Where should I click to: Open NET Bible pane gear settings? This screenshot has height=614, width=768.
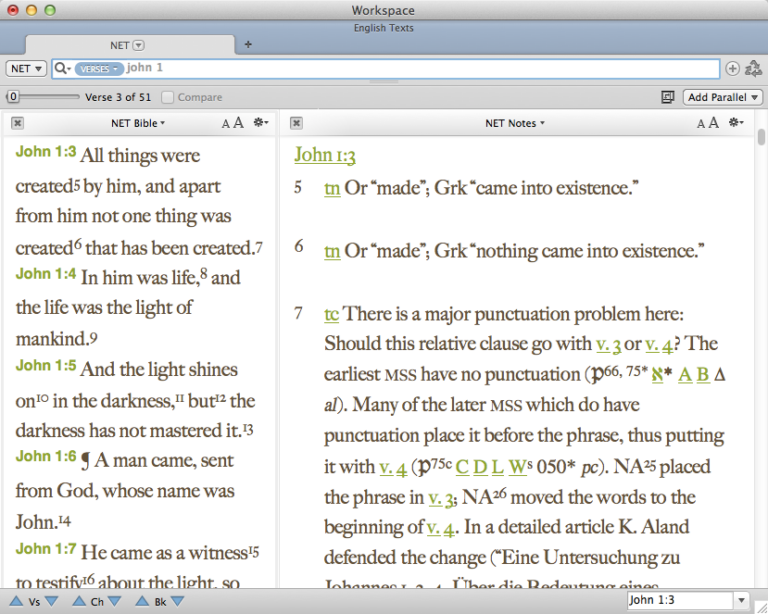[x=261, y=122]
